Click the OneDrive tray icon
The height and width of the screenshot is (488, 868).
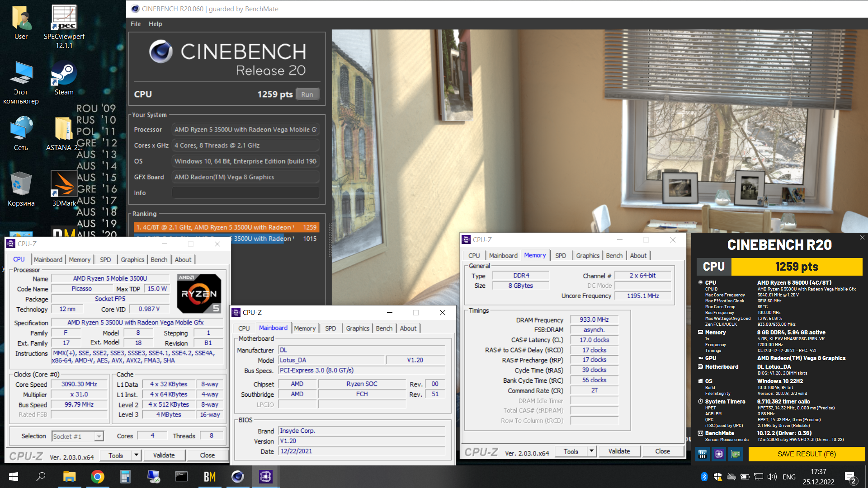(731, 477)
